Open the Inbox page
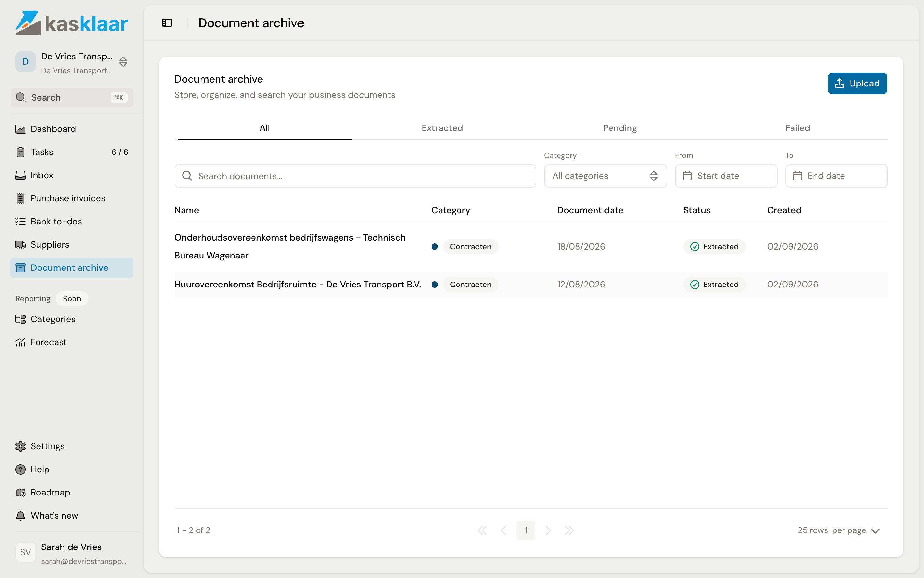924x578 pixels. [72, 175]
